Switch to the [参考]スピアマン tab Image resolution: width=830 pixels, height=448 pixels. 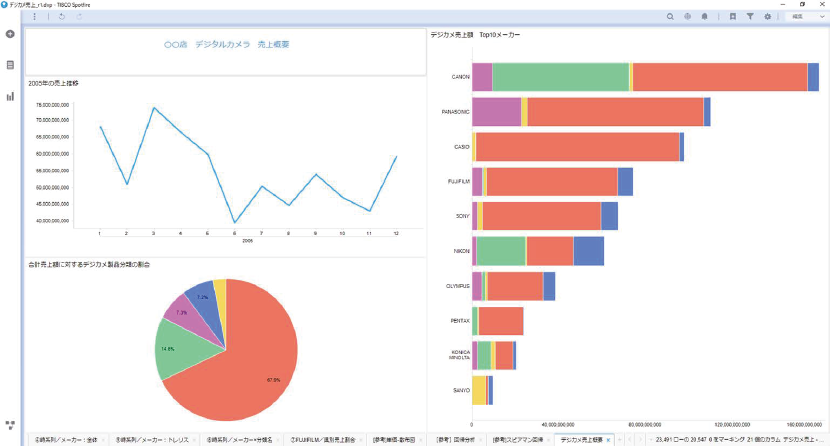point(518,440)
